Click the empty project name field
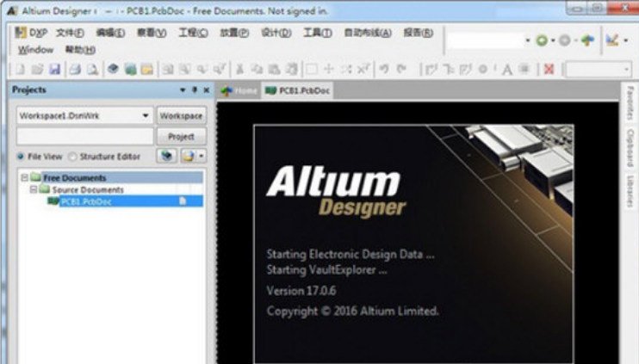 (x=84, y=137)
